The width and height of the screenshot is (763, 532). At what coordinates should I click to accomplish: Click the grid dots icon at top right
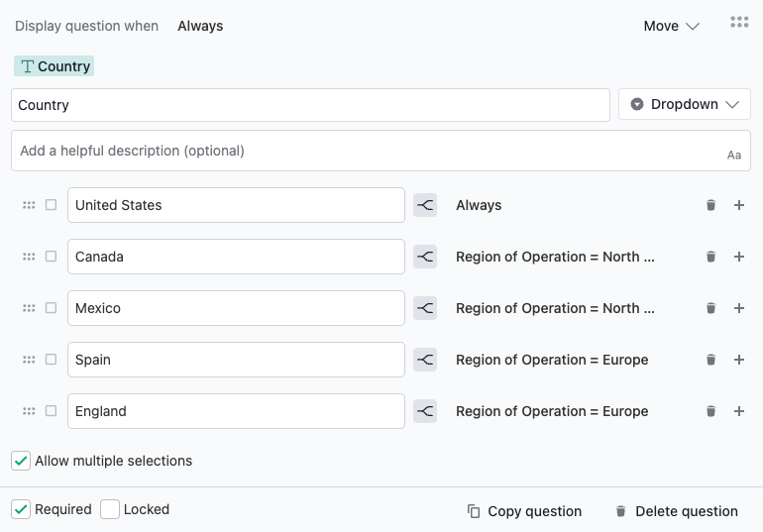tap(739, 22)
